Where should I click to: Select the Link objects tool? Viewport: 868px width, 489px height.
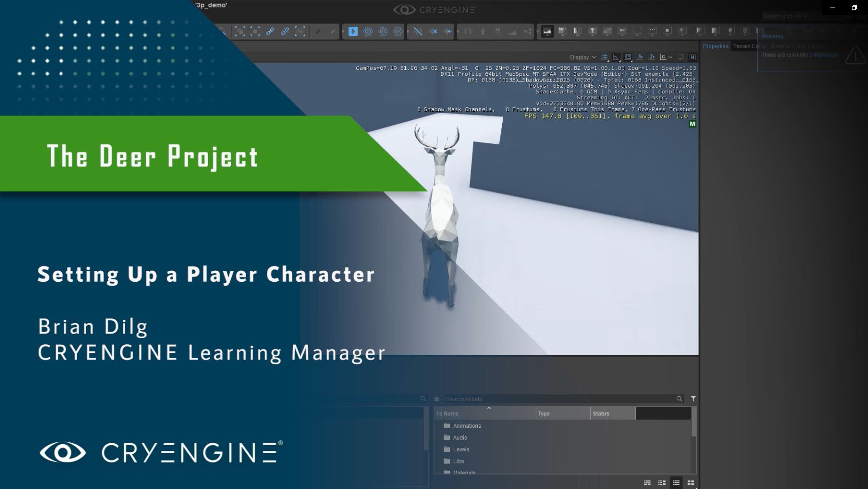pos(271,32)
